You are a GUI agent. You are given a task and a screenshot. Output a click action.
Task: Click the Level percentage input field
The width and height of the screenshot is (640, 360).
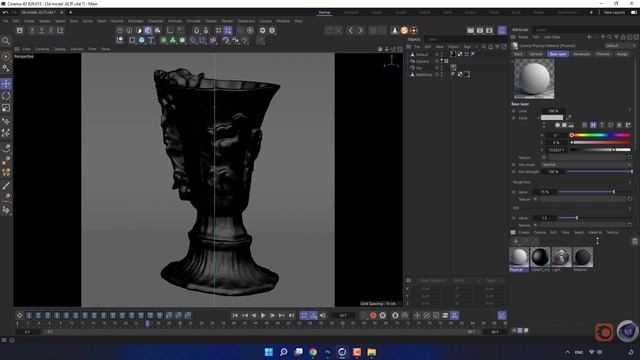pyautogui.click(x=553, y=111)
